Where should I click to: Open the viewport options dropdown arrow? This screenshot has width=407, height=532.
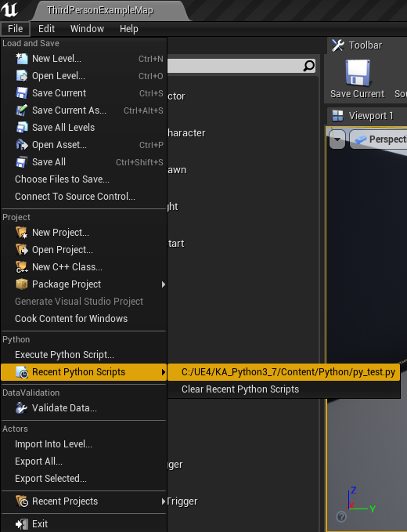tap(337, 139)
